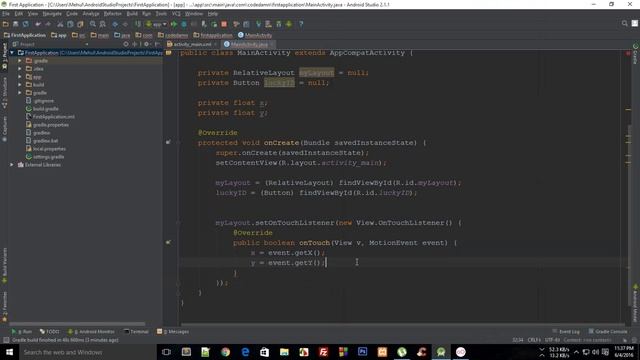This screenshot has width=640, height=360.
Task: Open the app run configuration dropdown
Action: point(156,24)
